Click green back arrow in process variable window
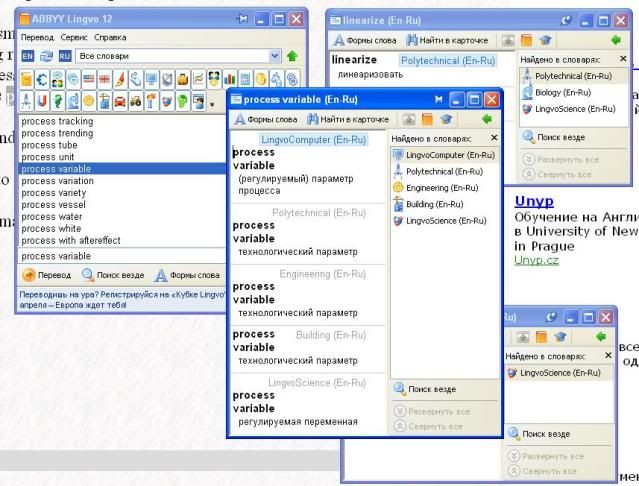 click(x=487, y=119)
